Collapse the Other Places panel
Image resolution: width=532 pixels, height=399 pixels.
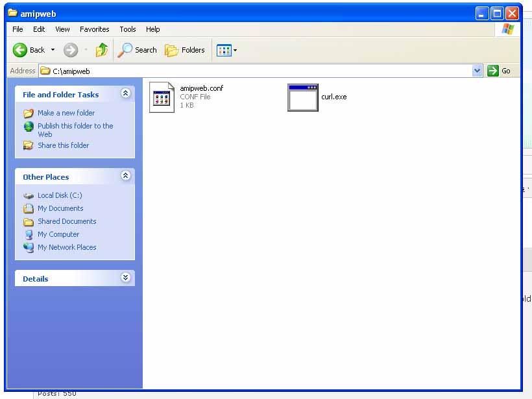126,176
